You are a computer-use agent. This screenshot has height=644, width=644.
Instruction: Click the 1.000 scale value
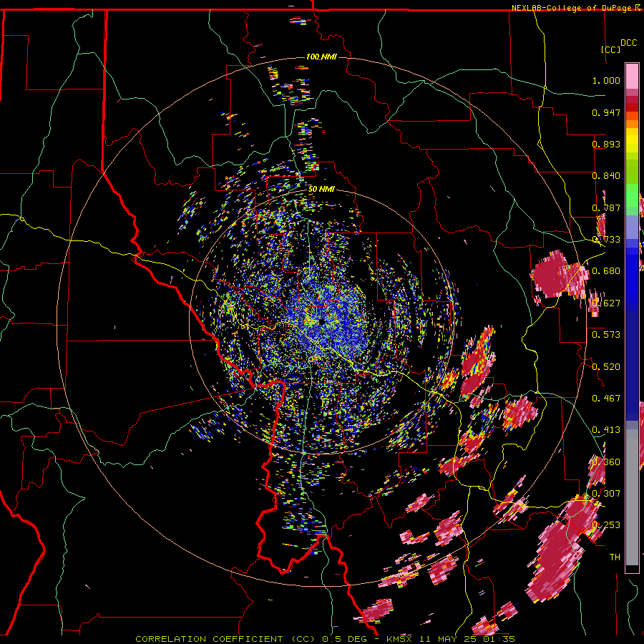(606, 80)
